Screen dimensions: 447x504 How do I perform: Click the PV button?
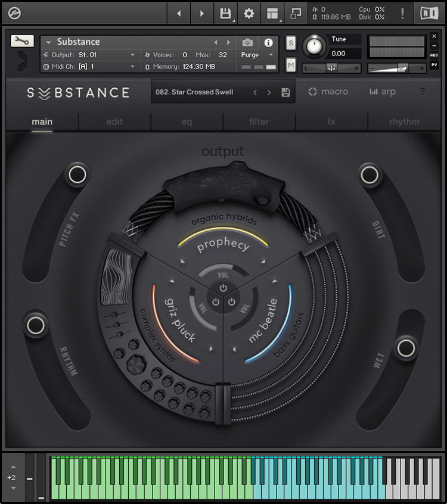(x=434, y=65)
